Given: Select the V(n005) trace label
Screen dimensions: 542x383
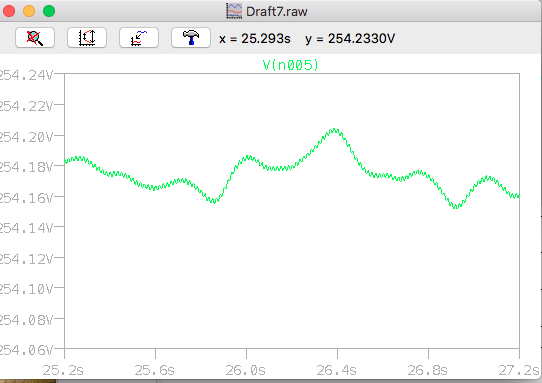Looking at the screenshot, I should pos(290,65).
